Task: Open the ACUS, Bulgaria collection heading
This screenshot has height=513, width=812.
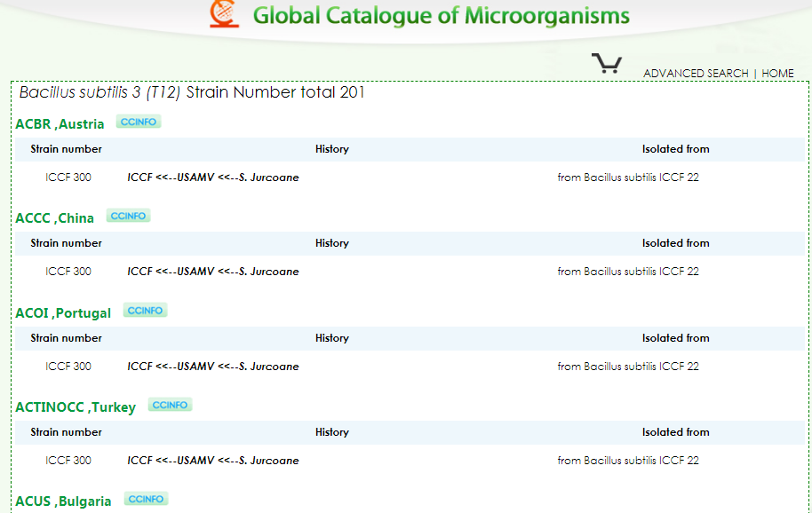Action: 63,501
